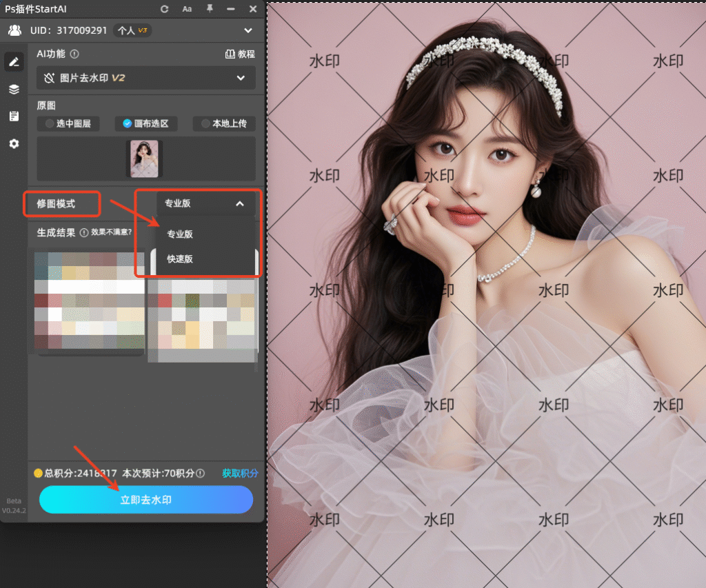Choose 专业版 from the dropdown list
The width and height of the screenshot is (706, 588).
pyautogui.click(x=180, y=234)
